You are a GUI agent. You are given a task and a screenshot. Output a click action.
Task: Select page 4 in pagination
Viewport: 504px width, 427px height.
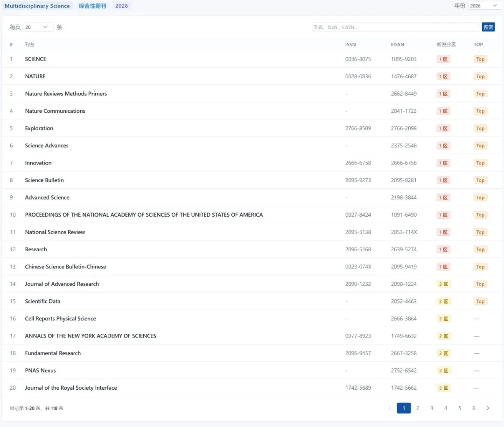point(446,408)
